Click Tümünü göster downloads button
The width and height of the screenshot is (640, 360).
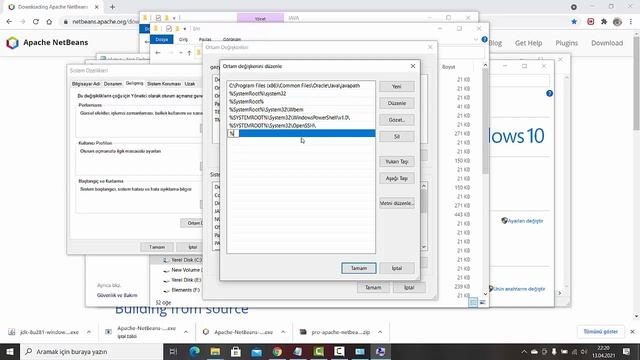pos(600,331)
